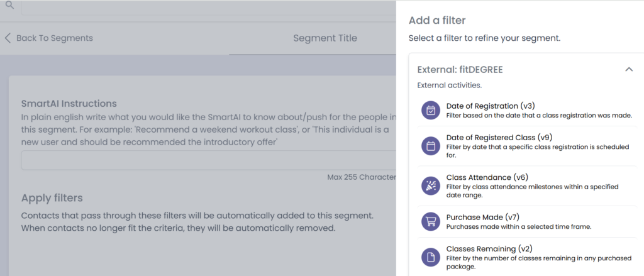The width and height of the screenshot is (644, 276).
Task: Select the Date of Registration (v3) filter title
Action: pos(491,106)
